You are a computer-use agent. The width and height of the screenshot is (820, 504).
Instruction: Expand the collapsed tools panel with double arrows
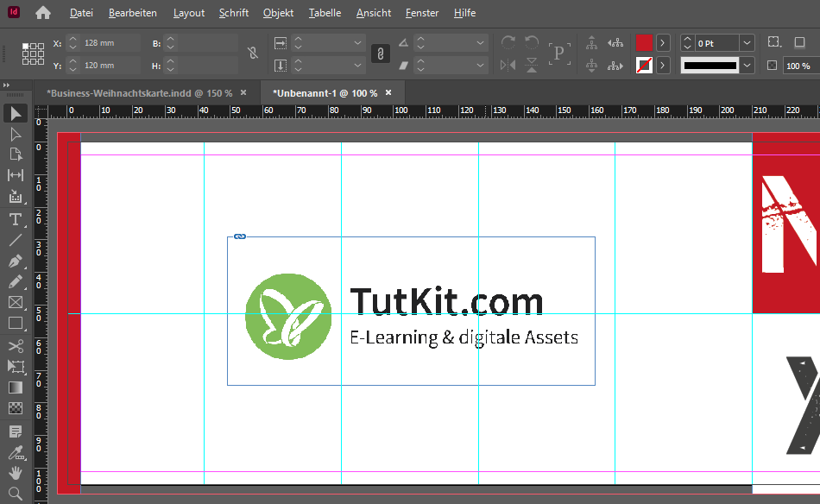click(6, 85)
